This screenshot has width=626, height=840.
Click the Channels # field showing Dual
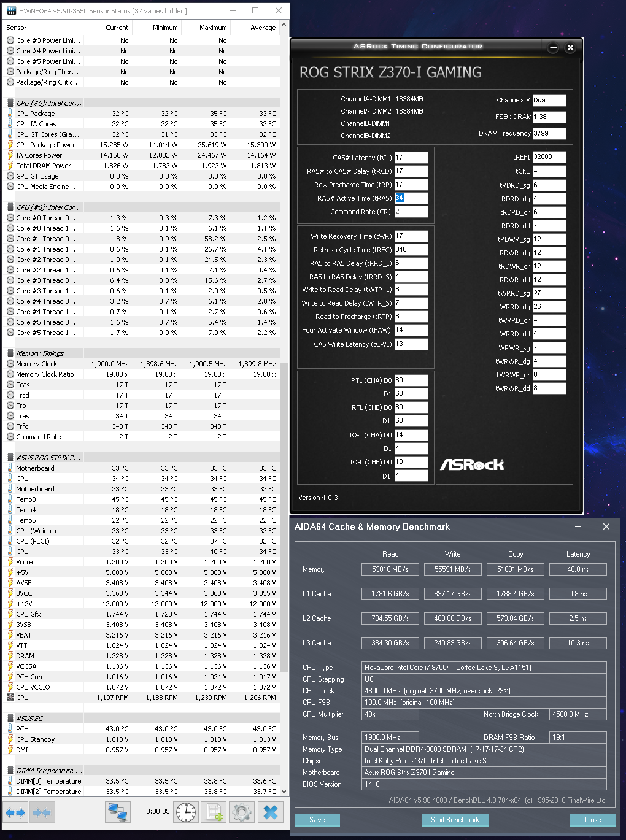[549, 100]
